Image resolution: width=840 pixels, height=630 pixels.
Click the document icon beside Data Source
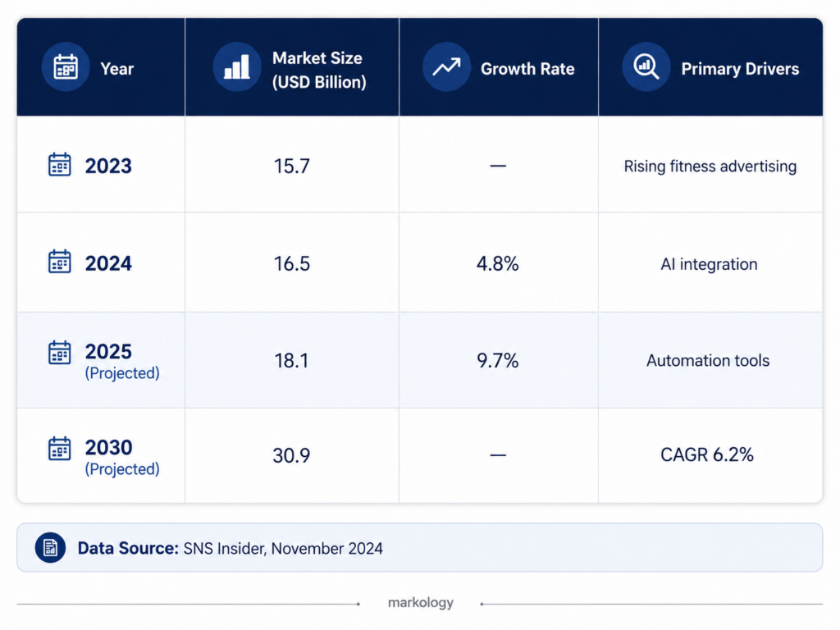coord(50,547)
